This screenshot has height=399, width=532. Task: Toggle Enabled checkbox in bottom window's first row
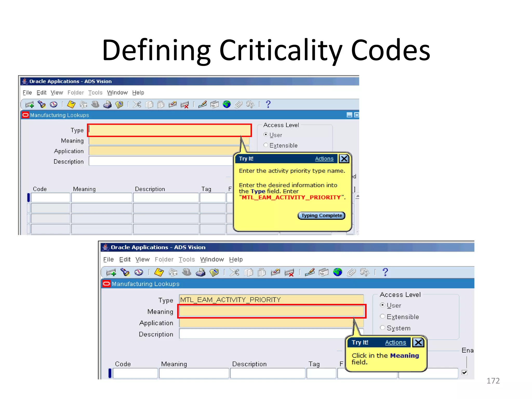click(x=465, y=373)
